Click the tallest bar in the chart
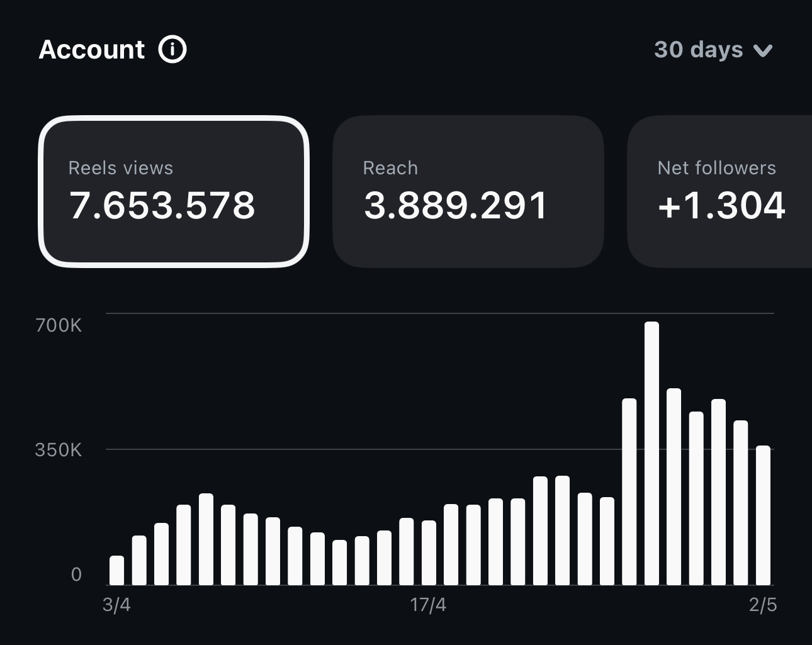The image size is (812, 645). point(651,453)
